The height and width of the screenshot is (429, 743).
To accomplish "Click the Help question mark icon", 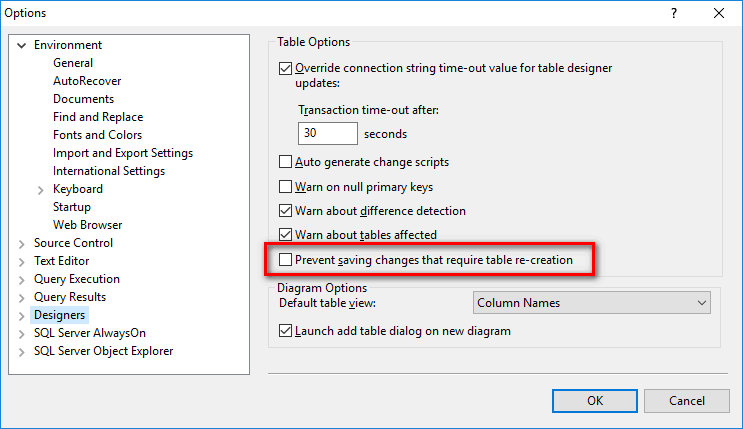I will pos(673,14).
